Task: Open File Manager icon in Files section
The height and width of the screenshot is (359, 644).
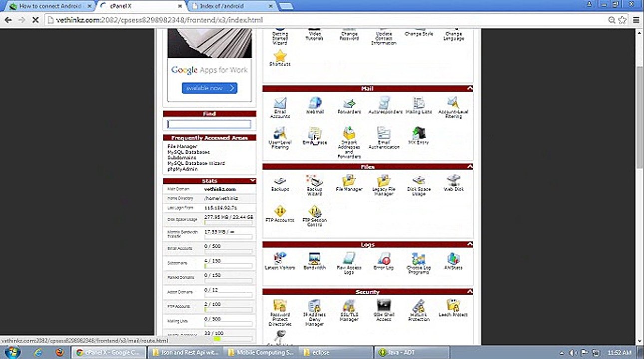Action: pos(349,183)
